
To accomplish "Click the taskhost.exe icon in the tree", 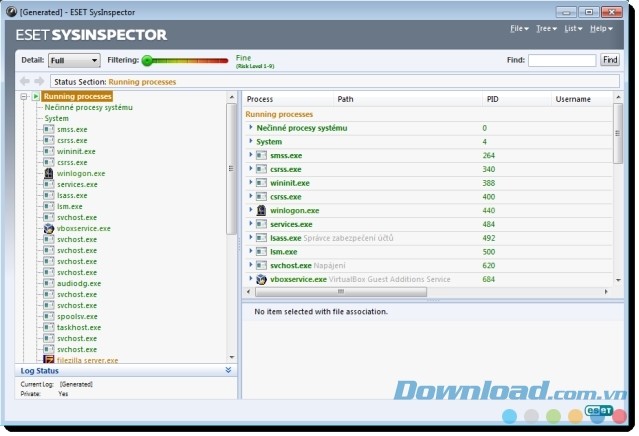I will (x=48, y=327).
